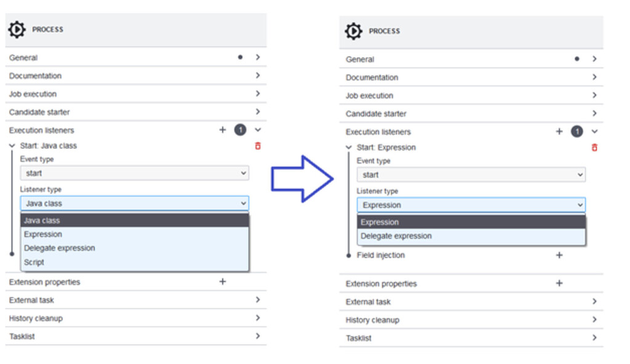630x364 pixels.
Task: Collapse the Execution listeners group via chevron
Action: click(258, 130)
